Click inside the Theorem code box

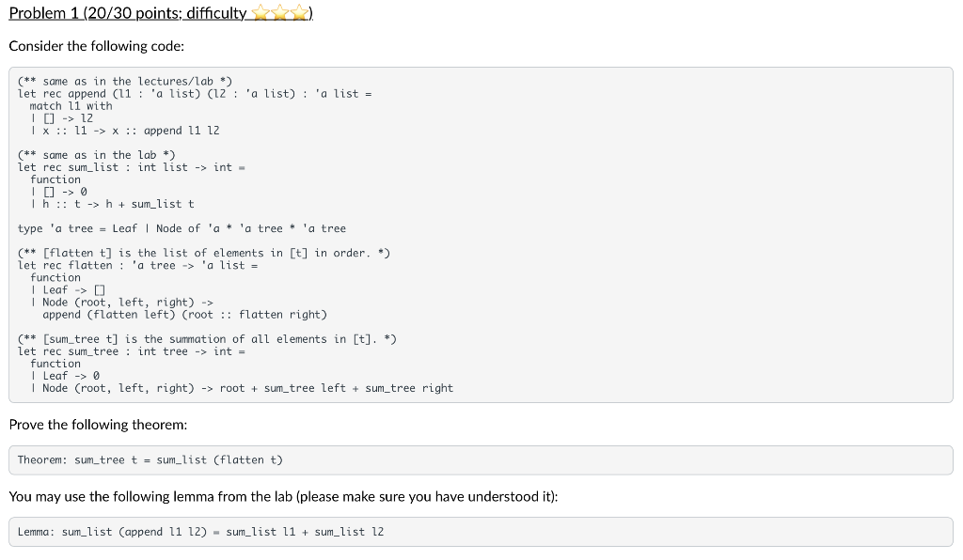pyautogui.click(x=481, y=460)
